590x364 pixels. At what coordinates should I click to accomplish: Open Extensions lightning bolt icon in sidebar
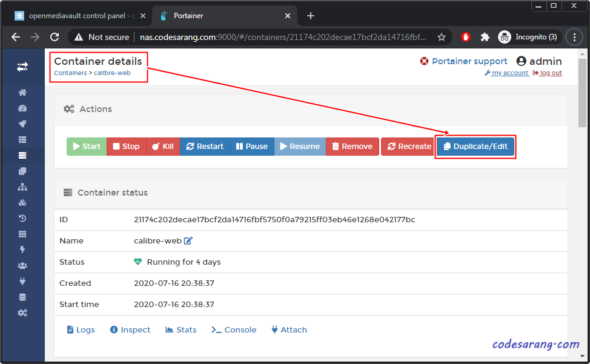point(22,250)
